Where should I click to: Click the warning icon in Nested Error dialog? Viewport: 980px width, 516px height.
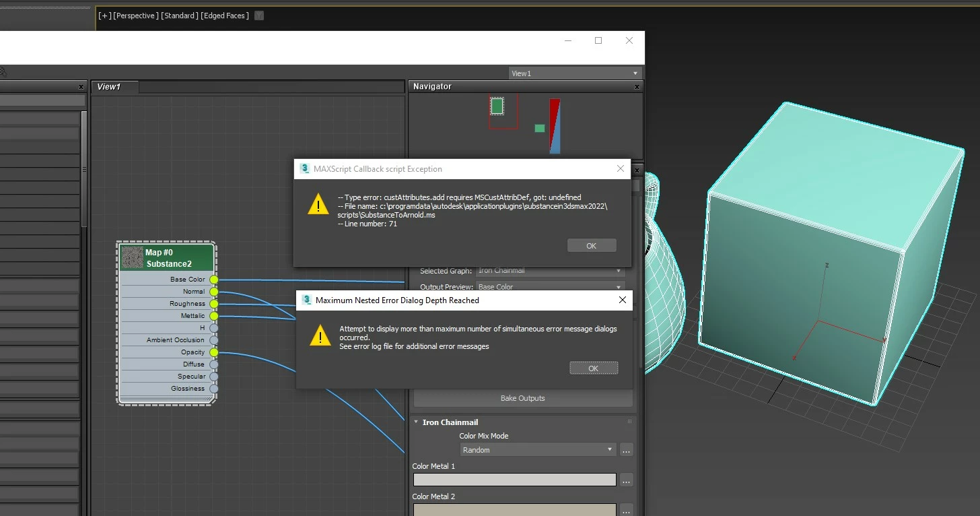pos(320,335)
